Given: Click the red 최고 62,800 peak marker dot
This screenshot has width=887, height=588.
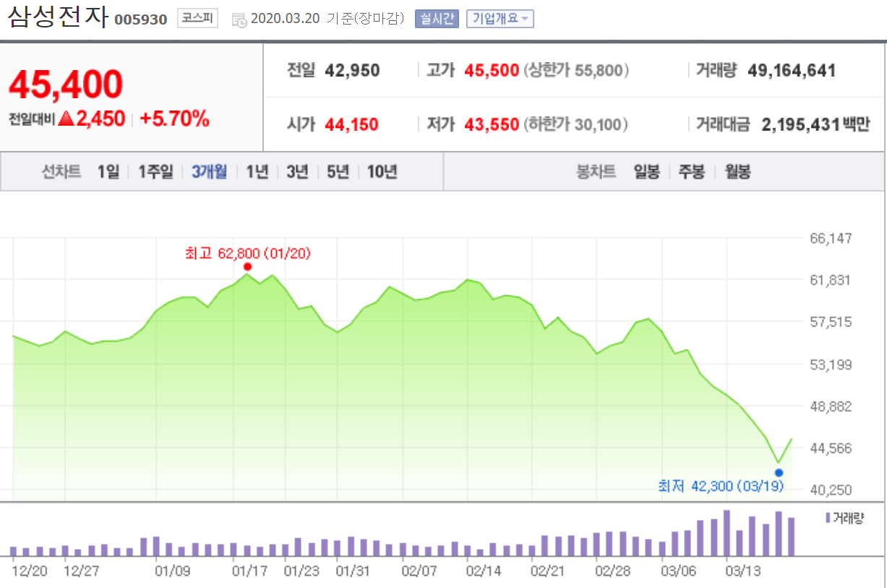Looking at the screenshot, I should click(x=248, y=267).
